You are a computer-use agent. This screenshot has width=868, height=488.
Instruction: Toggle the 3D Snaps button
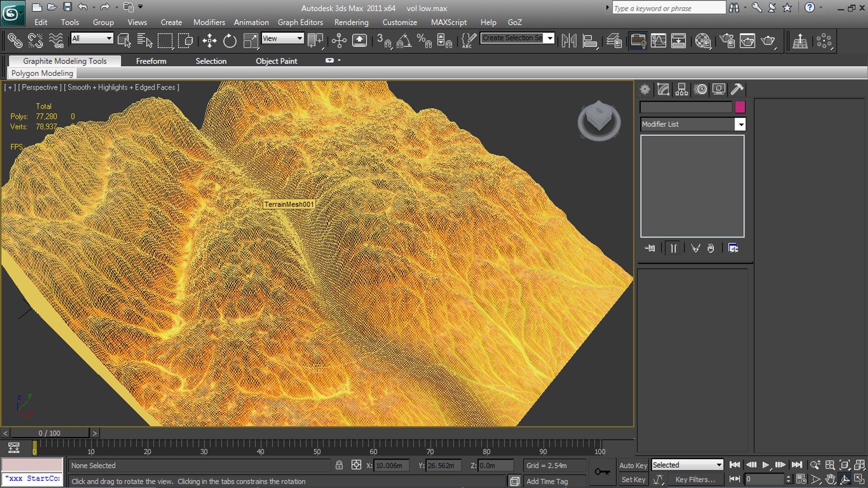[x=384, y=41]
